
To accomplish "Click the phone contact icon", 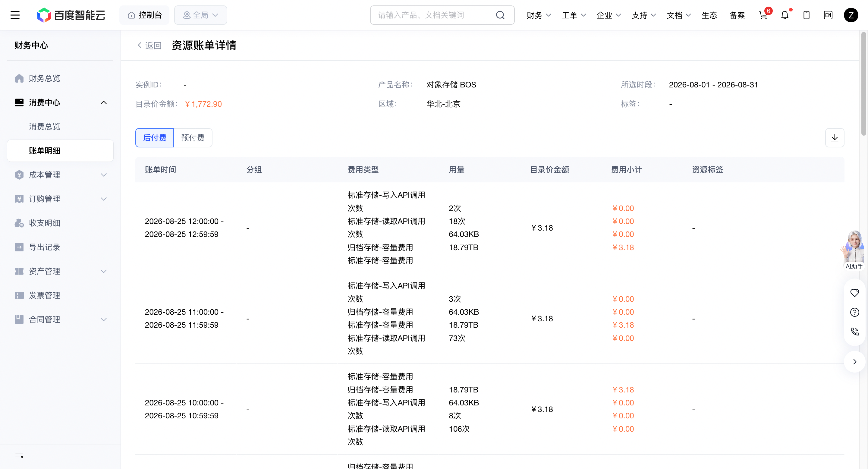I will 854,332.
